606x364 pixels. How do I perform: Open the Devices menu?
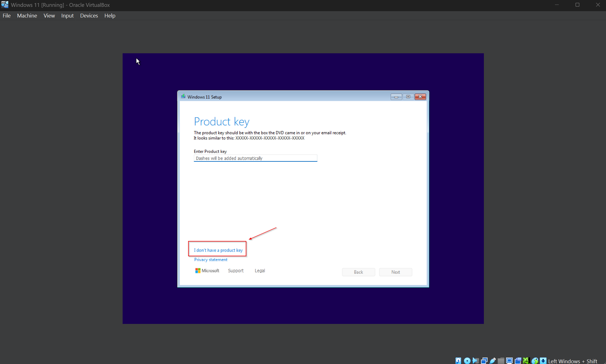pos(89,15)
